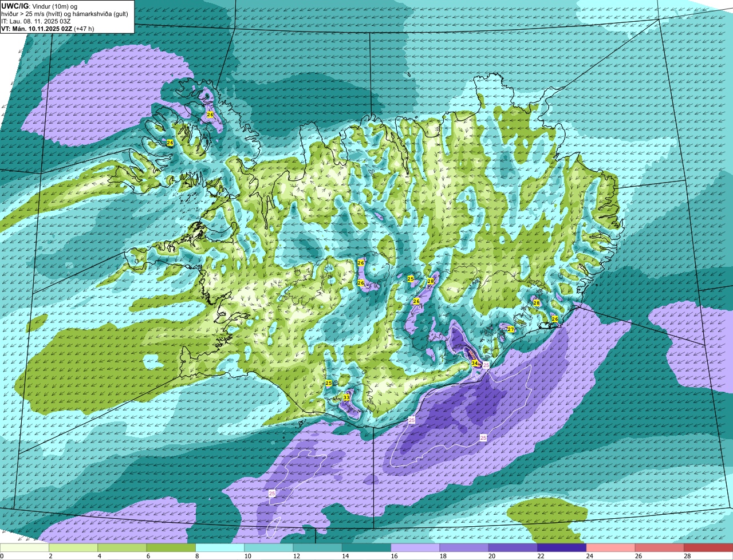The image size is (733, 560).
Task: Select the 2–4 m/s light green legend swatch
Action: tap(74, 548)
